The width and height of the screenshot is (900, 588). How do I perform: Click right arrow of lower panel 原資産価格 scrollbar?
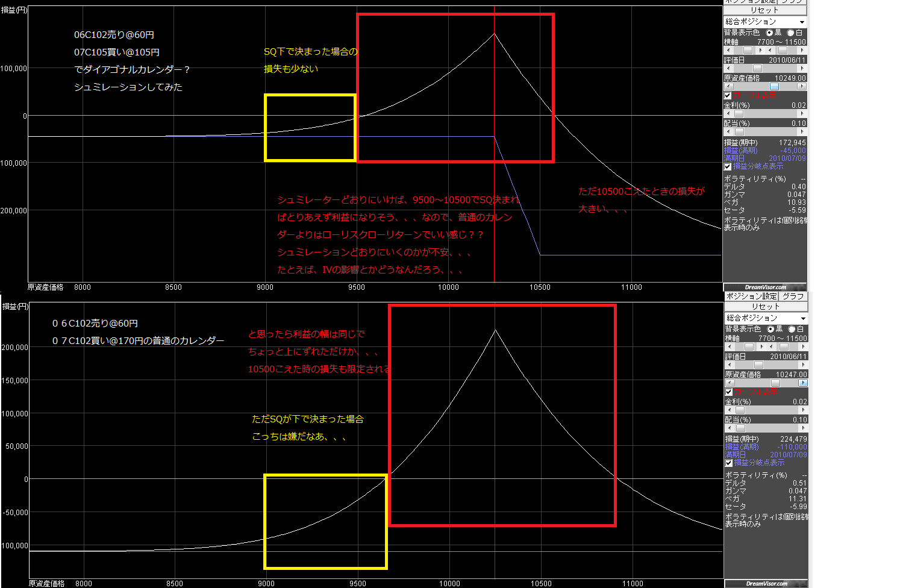(x=803, y=383)
